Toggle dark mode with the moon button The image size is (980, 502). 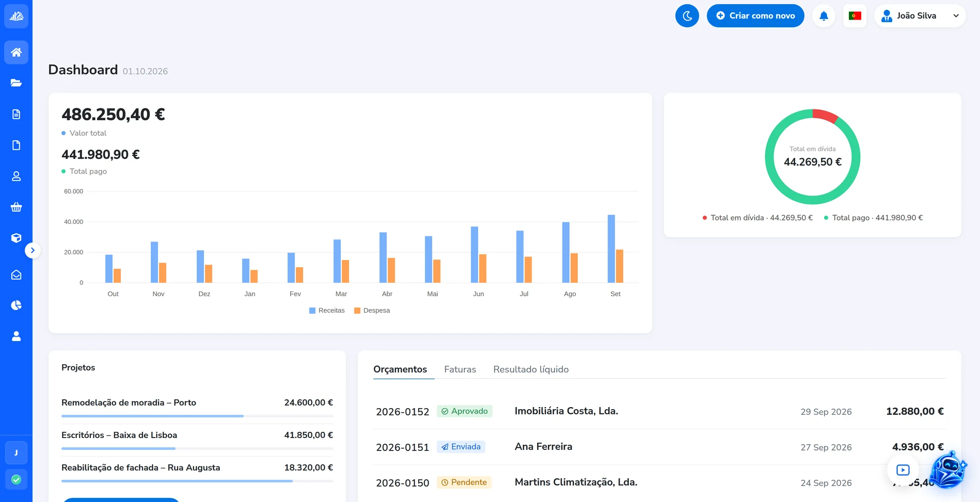(x=687, y=15)
